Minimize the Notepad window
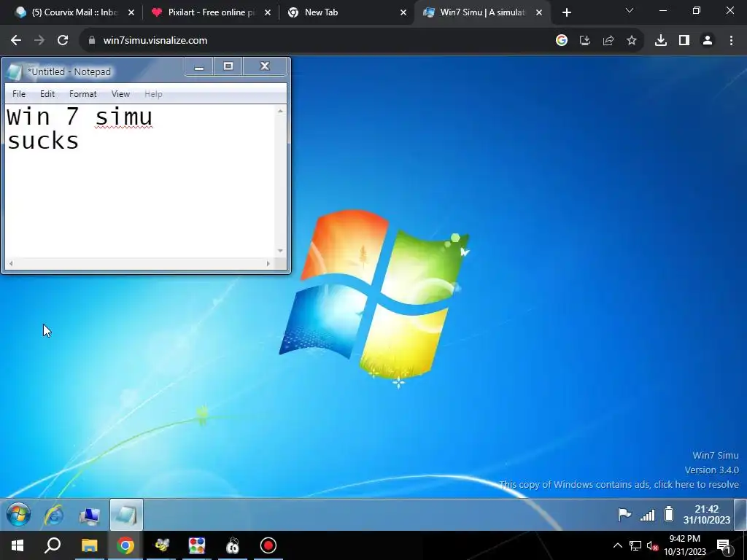This screenshot has width=747, height=560. click(x=199, y=66)
